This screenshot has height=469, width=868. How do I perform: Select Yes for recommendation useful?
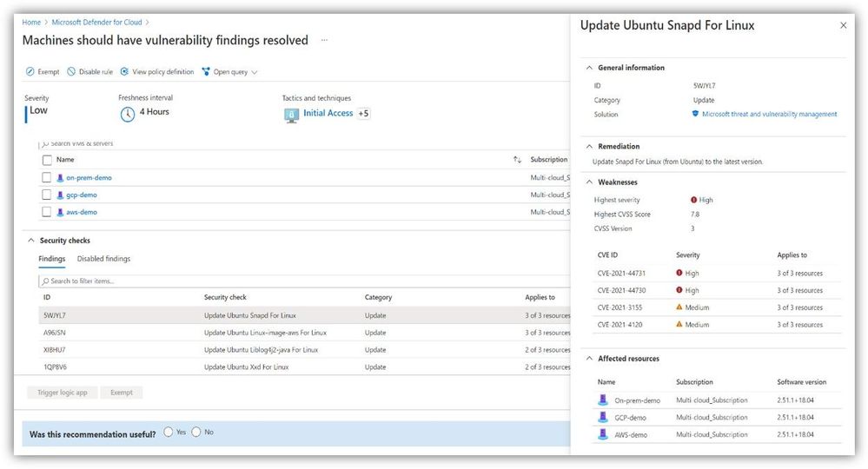(x=168, y=433)
